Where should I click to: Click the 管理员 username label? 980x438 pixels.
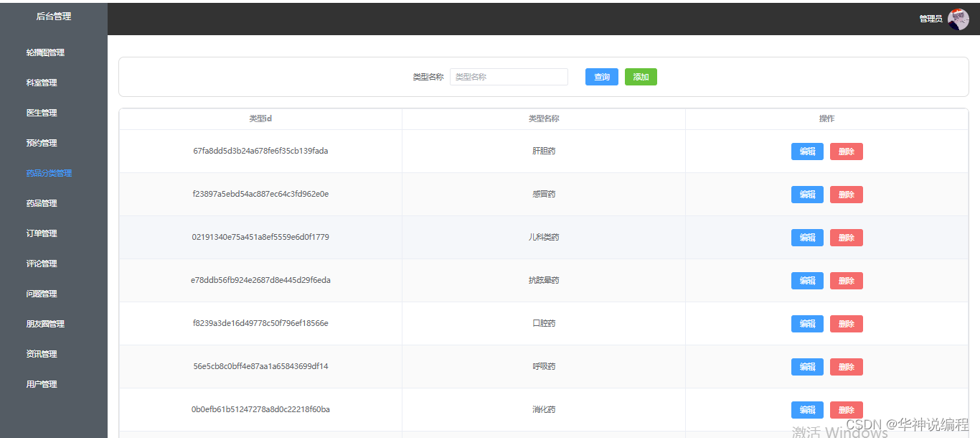point(930,19)
